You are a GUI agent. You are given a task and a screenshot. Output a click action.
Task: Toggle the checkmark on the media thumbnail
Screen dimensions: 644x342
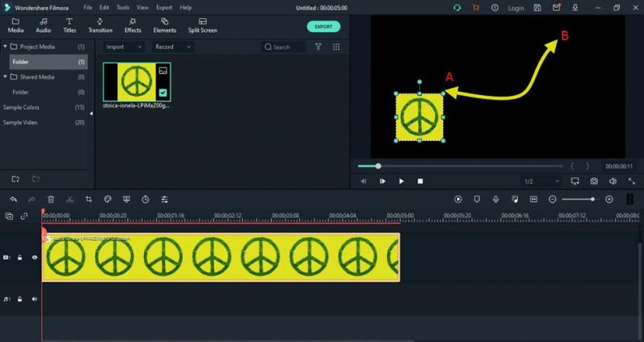pyautogui.click(x=163, y=93)
